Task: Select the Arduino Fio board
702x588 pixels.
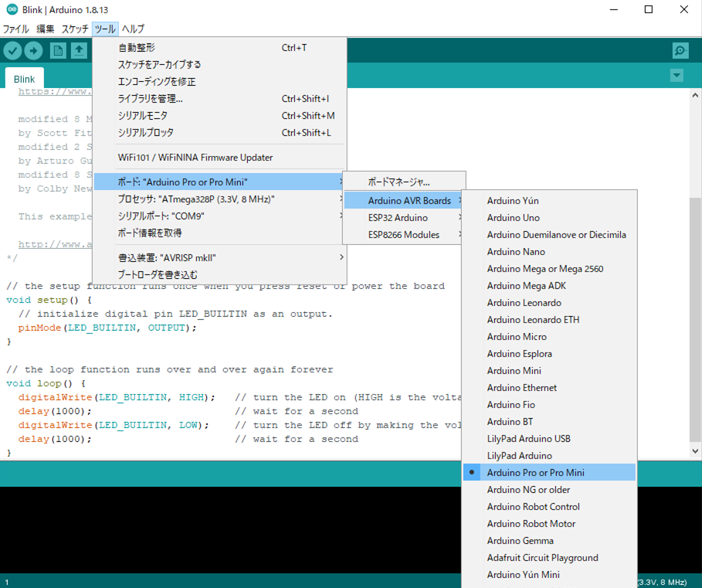Action: [549, 405]
